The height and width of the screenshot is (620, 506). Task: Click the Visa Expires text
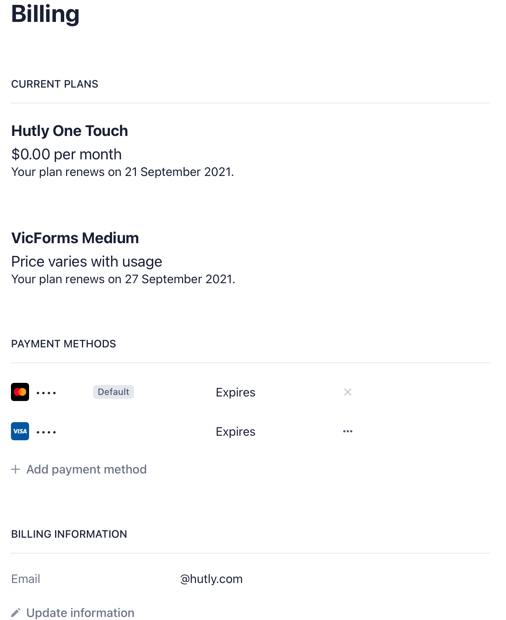tap(236, 432)
